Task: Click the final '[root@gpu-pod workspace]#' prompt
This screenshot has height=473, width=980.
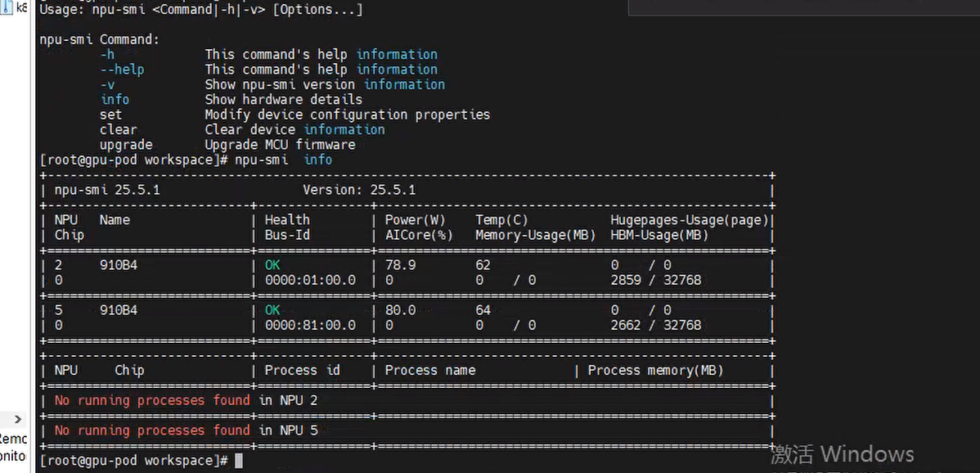Action: coord(133,461)
